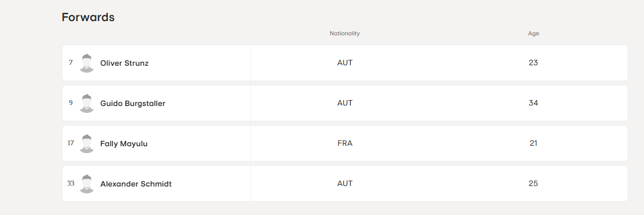The height and width of the screenshot is (215, 644).
Task: Click age 25 in Schmidt row
Action: (533, 184)
